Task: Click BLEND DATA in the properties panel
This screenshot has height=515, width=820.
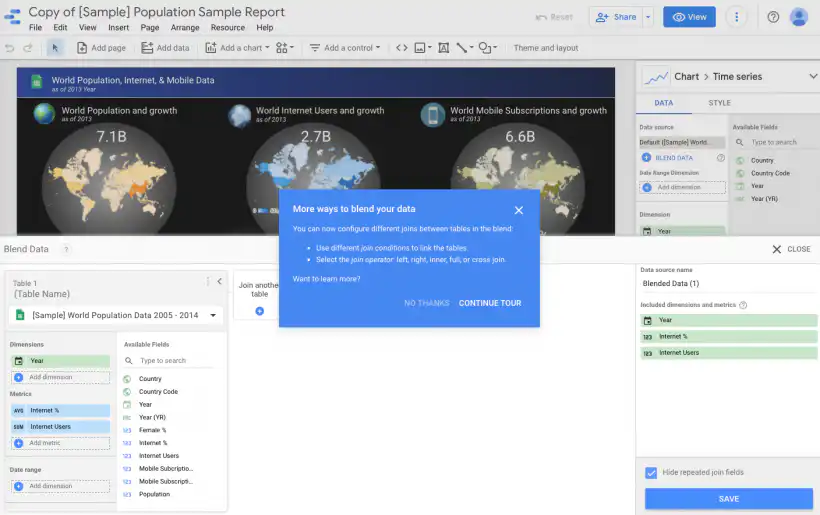Action: pos(667,158)
